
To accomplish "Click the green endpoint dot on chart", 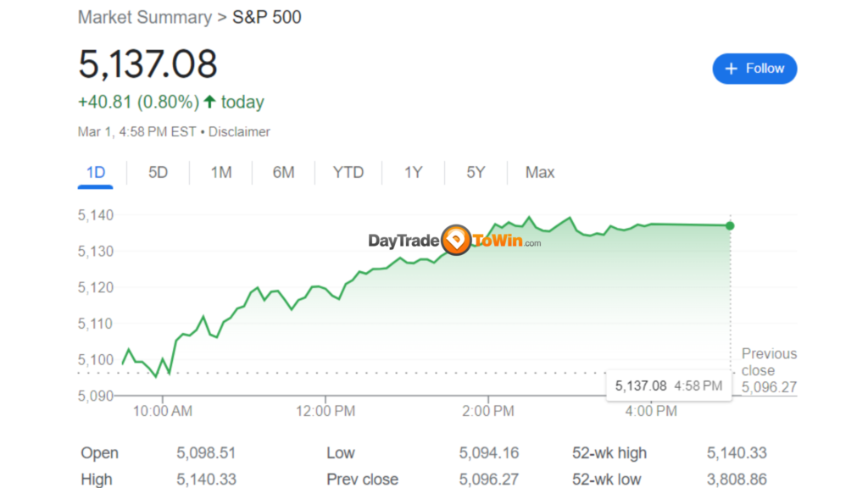I will pyautogui.click(x=730, y=225).
